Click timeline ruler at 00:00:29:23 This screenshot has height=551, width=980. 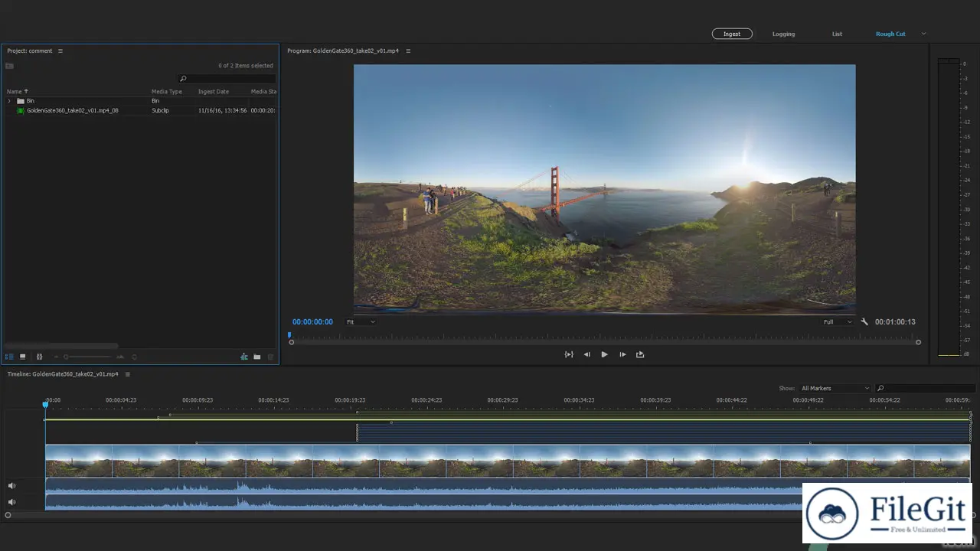(502, 400)
